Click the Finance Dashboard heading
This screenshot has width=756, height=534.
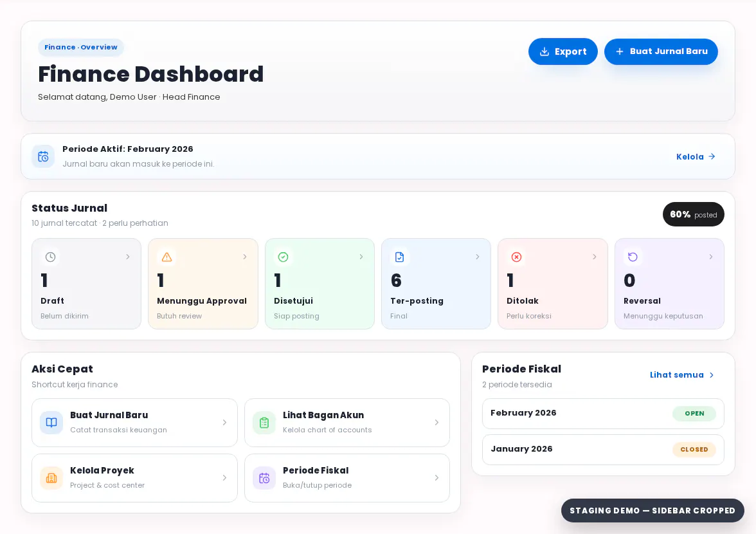click(151, 74)
